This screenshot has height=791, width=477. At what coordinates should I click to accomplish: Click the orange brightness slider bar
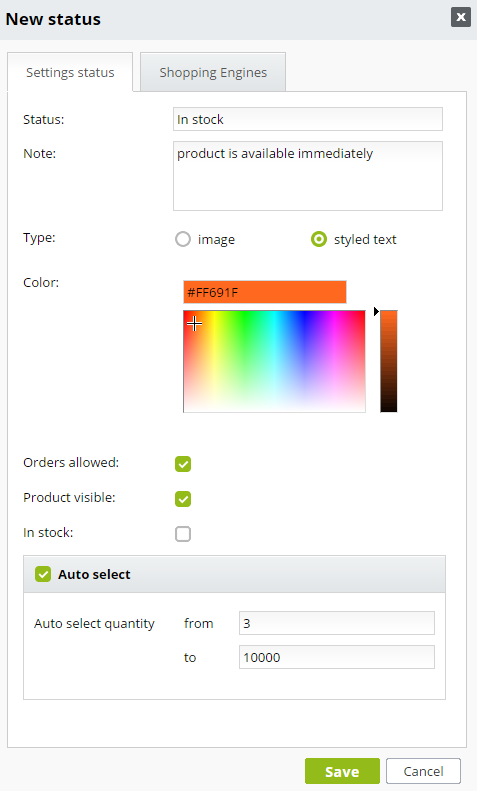tap(389, 361)
